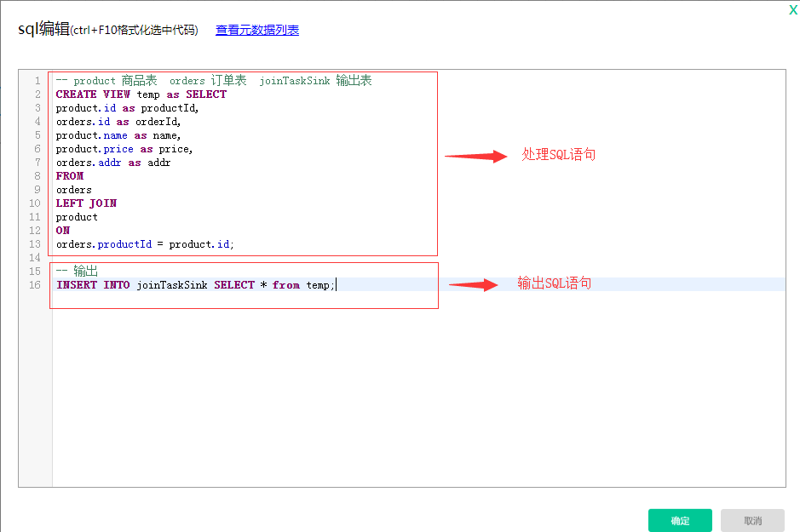Click the product.price as price line
This screenshot has width=800, height=532.
click(x=124, y=149)
